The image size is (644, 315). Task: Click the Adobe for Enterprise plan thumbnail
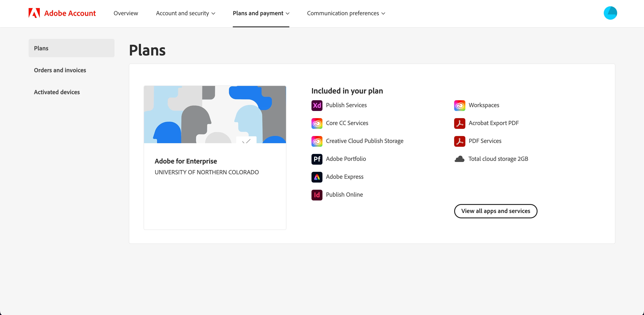tap(215, 115)
